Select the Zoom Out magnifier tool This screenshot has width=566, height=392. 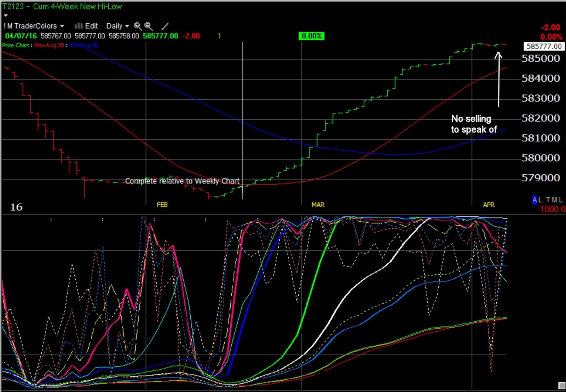click(x=148, y=25)
